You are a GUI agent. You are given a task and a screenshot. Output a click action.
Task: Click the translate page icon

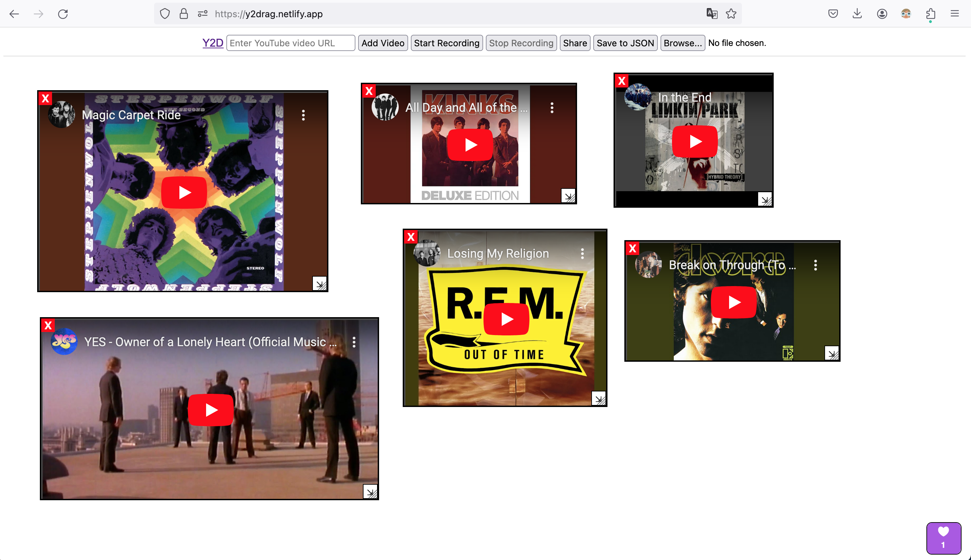[x=712, y=14]
